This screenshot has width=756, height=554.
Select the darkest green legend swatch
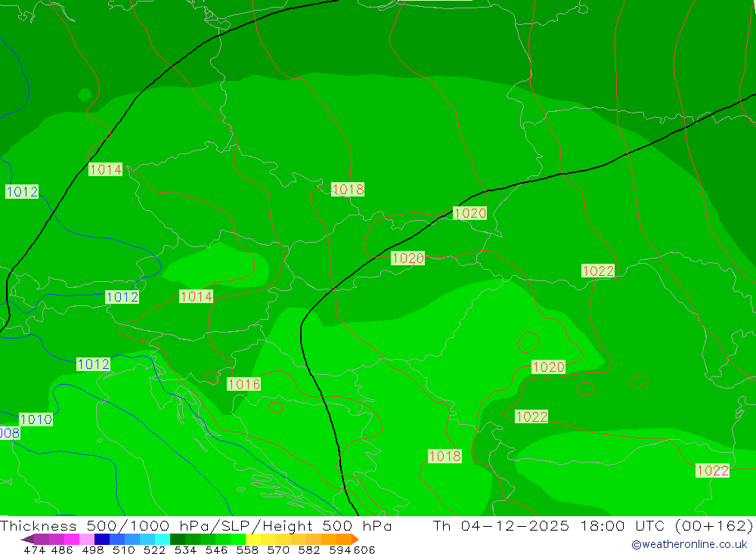pos(178,540)
